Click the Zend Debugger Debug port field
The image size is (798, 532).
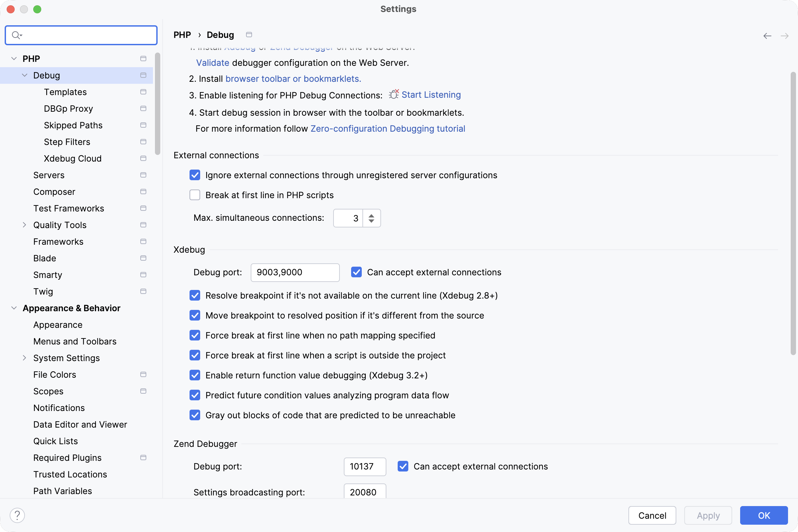[x=365, y=466]
